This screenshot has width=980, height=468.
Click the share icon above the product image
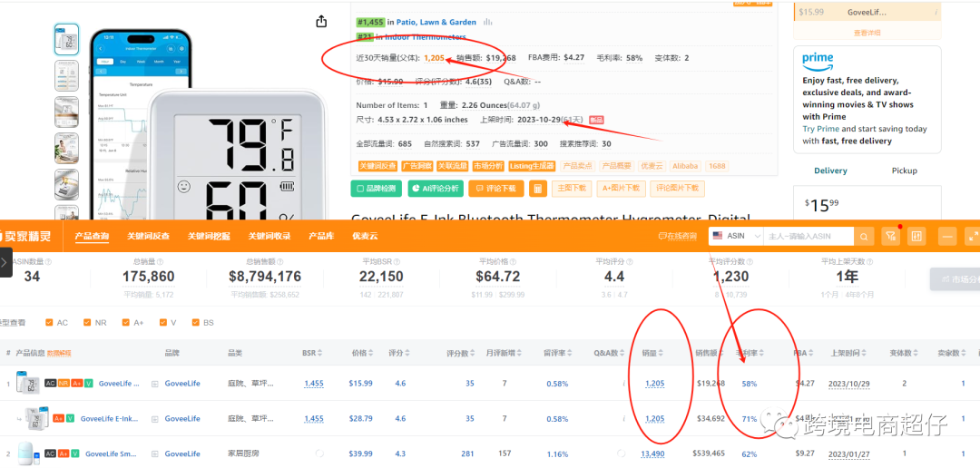point(321,21)
